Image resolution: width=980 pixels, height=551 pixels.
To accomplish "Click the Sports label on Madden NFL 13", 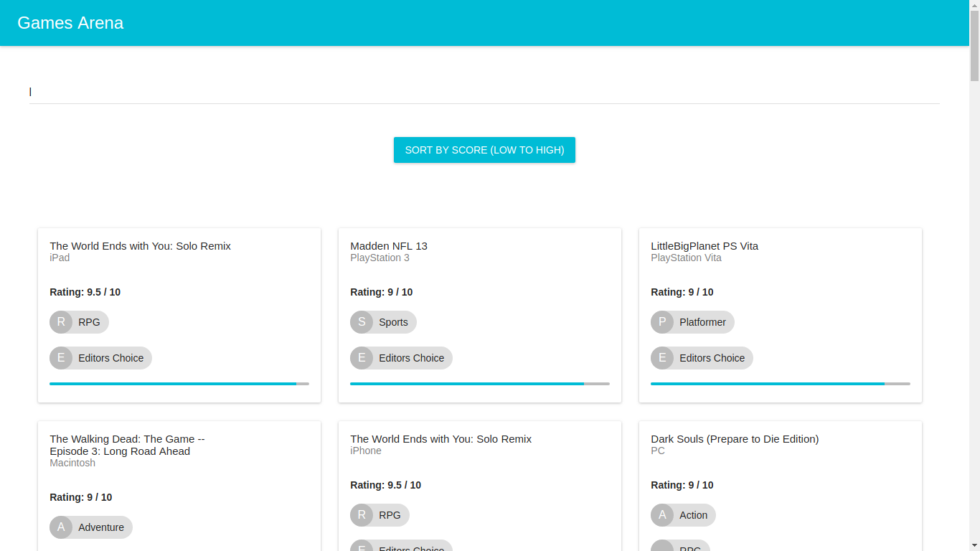I will 393,322.
